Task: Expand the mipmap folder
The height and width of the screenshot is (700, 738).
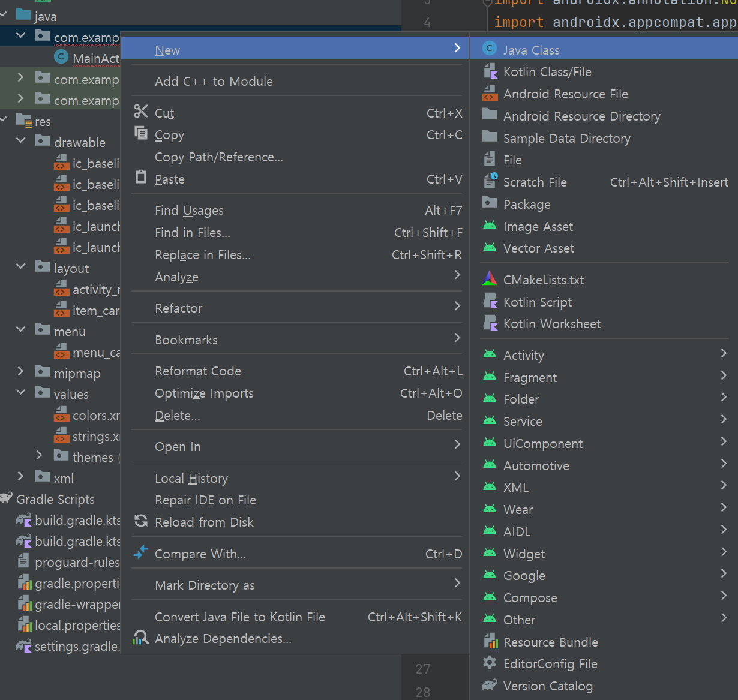Action: pos(21,372)
